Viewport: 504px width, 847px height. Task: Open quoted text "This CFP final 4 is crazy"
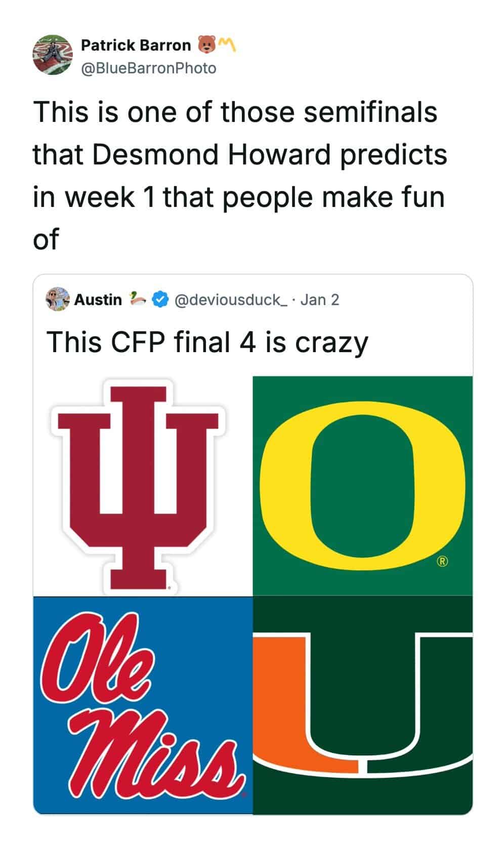pos(207,342)
